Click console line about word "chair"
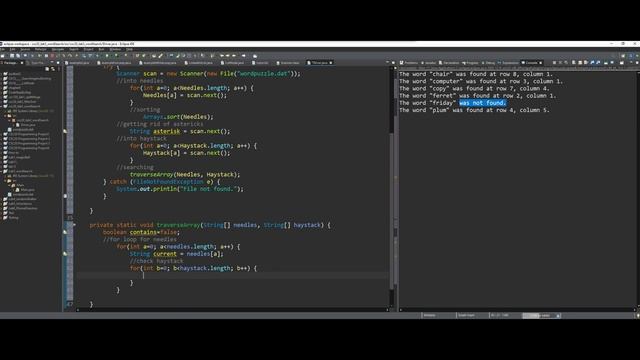The width and height of the screenshot is (640, 360). 476,74
